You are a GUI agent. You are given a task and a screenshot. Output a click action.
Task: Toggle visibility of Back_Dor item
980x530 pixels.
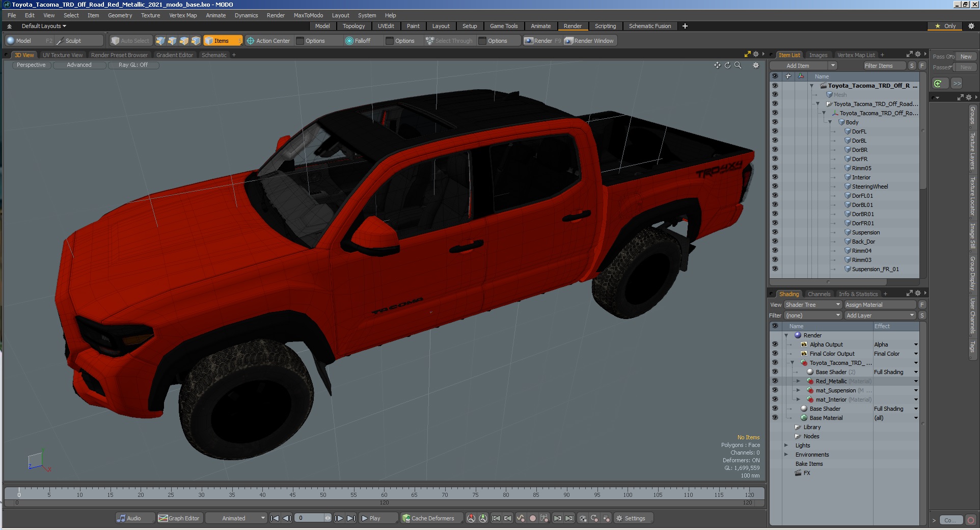pyautogui.click(x=775, y=241)
